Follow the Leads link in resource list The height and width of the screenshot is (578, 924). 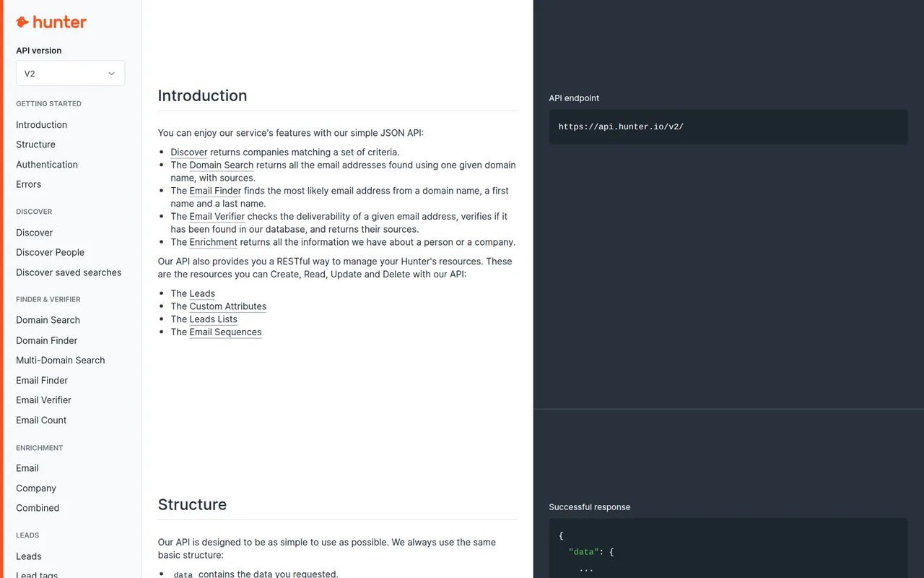(202, 293)
